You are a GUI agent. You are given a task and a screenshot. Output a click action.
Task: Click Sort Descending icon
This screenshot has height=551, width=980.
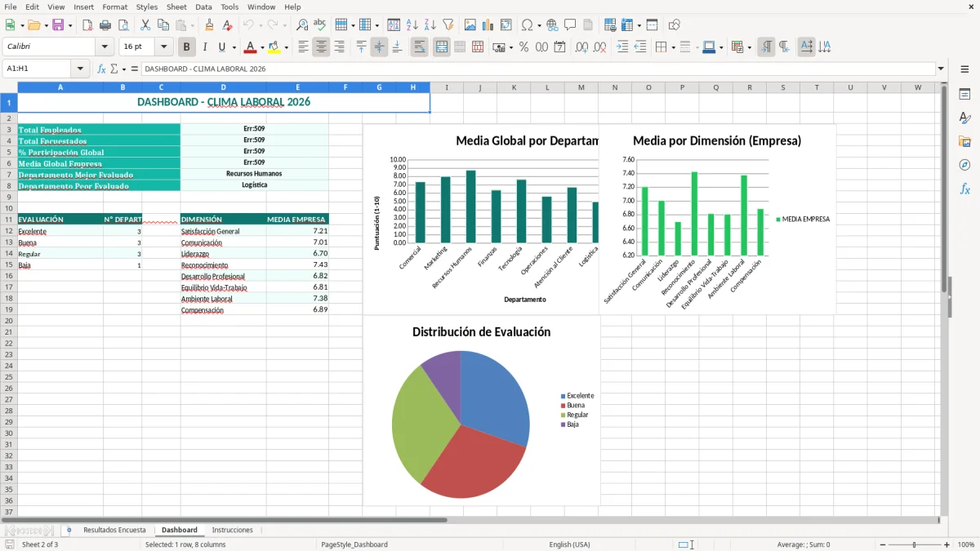pyautogui.click(x=430, y=25)
